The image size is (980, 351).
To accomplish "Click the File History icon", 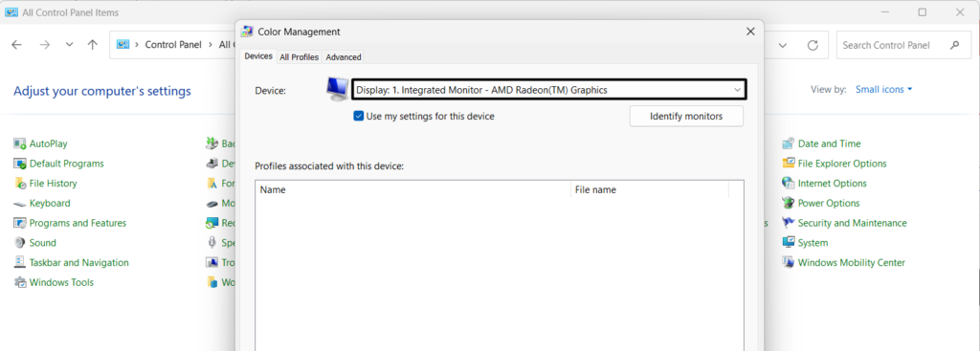I will coord(19,184).
